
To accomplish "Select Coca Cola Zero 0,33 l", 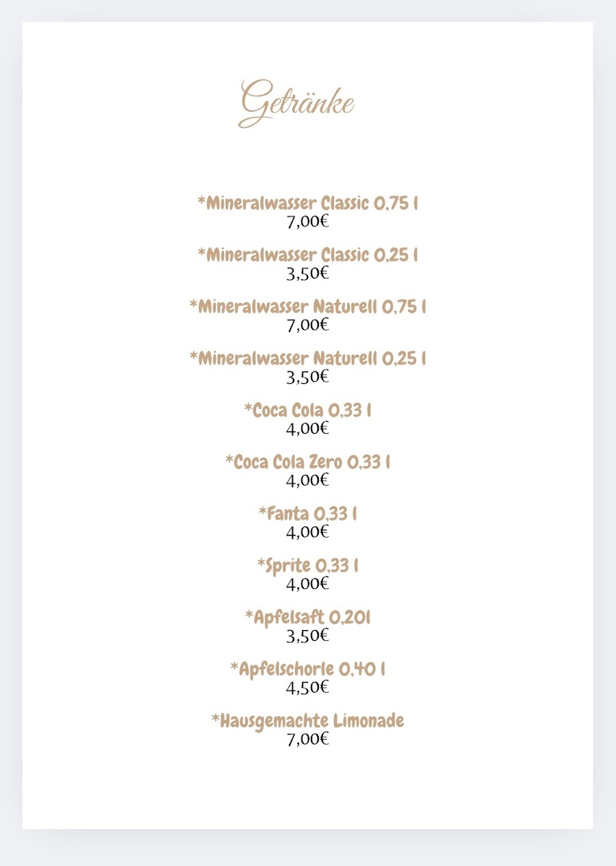I will click(x=308, y=462).
